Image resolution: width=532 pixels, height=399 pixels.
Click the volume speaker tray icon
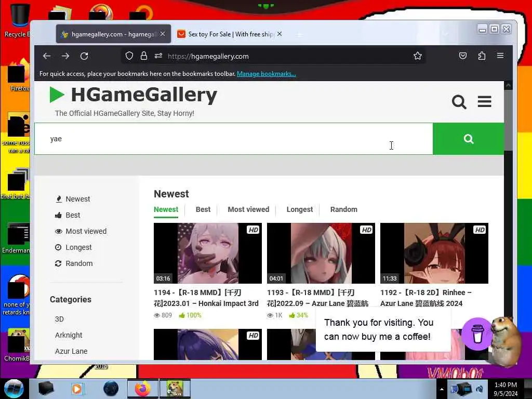[480, 389]
